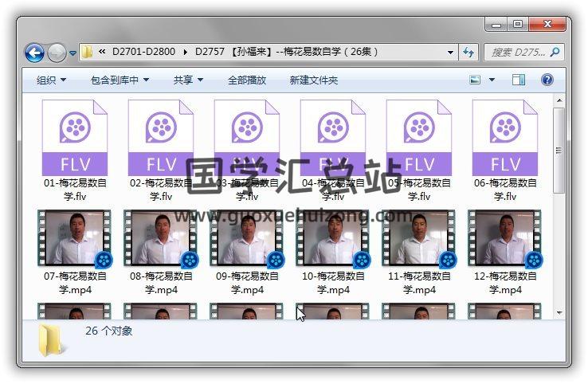
Task: Open the 共享 menu
Action: point(188,80)
